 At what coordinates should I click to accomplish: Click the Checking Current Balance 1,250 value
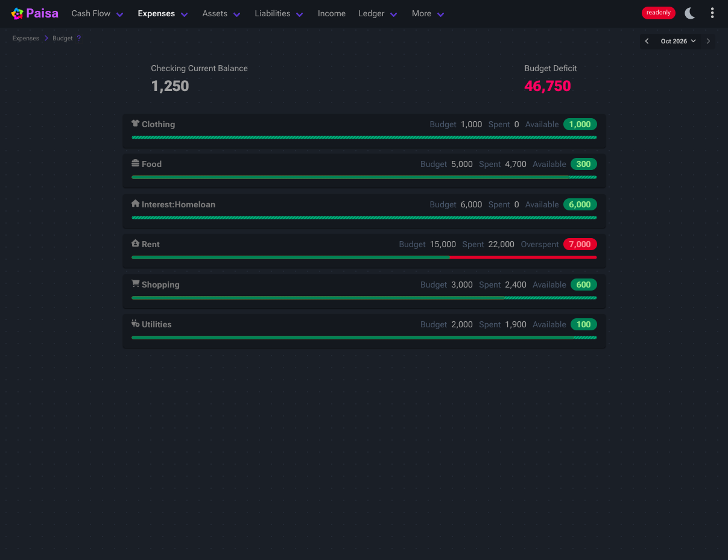tap(170, 86)
